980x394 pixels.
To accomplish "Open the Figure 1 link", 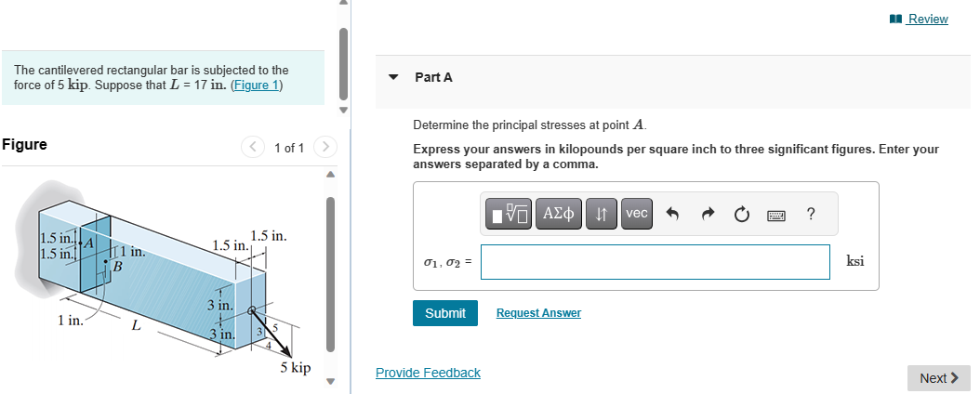I will click(x=257, y=85).
